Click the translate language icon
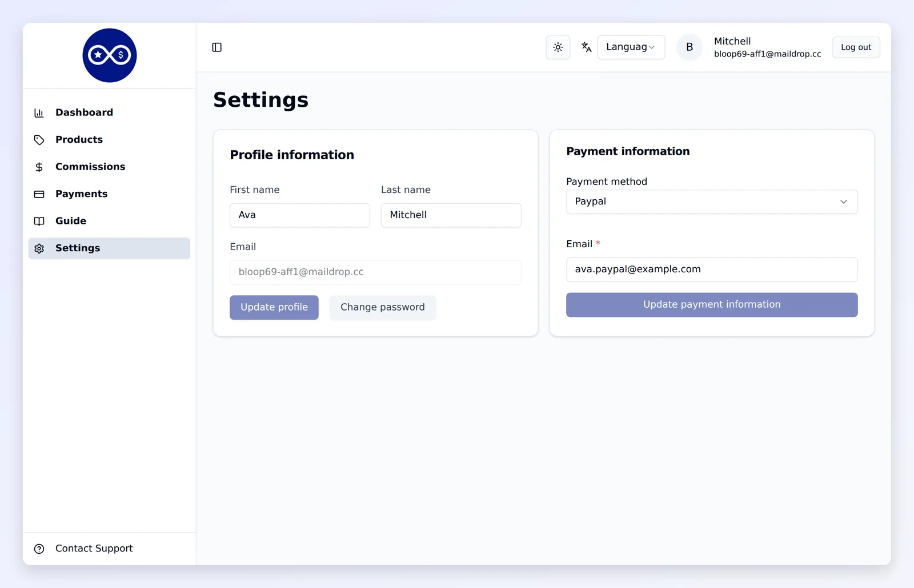The height and width of the screenshot is (588, 914). click(x=586, y=47)
